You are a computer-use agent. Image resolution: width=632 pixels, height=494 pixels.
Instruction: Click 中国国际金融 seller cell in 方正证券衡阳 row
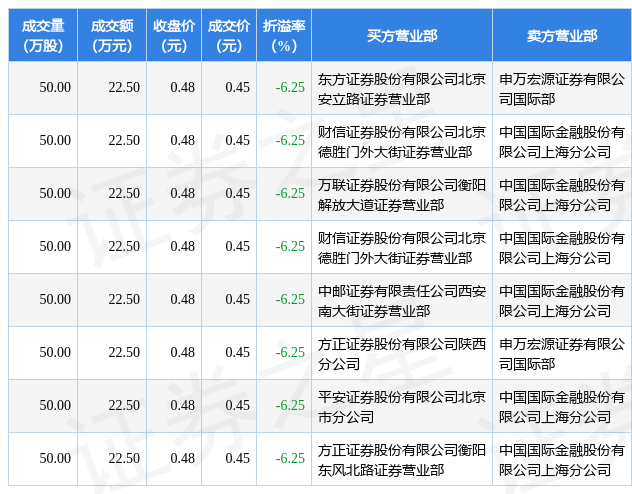[x=562, y=459]
